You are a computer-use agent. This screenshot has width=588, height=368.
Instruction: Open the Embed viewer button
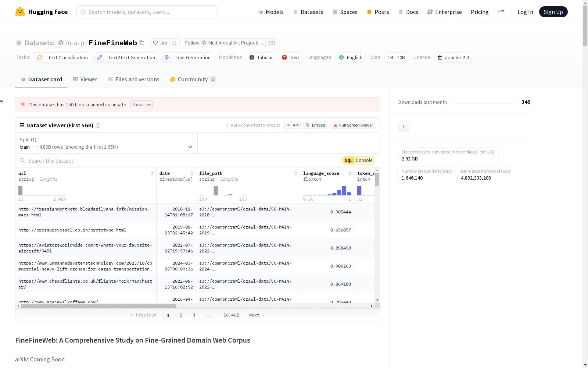(x=315, y=125)
